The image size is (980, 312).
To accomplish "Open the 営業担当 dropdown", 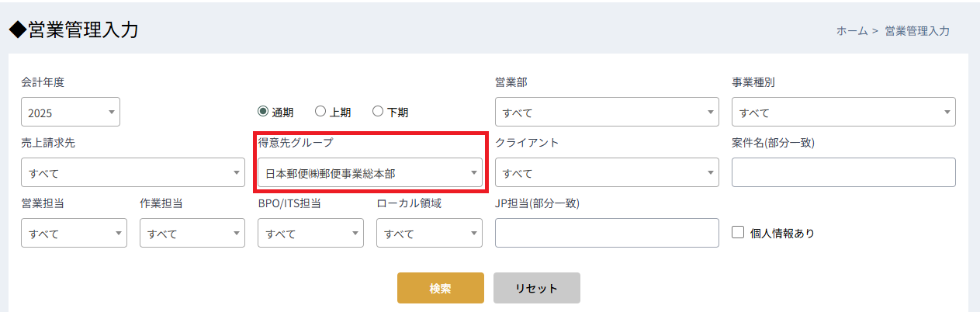I will (x=74, y=233).
